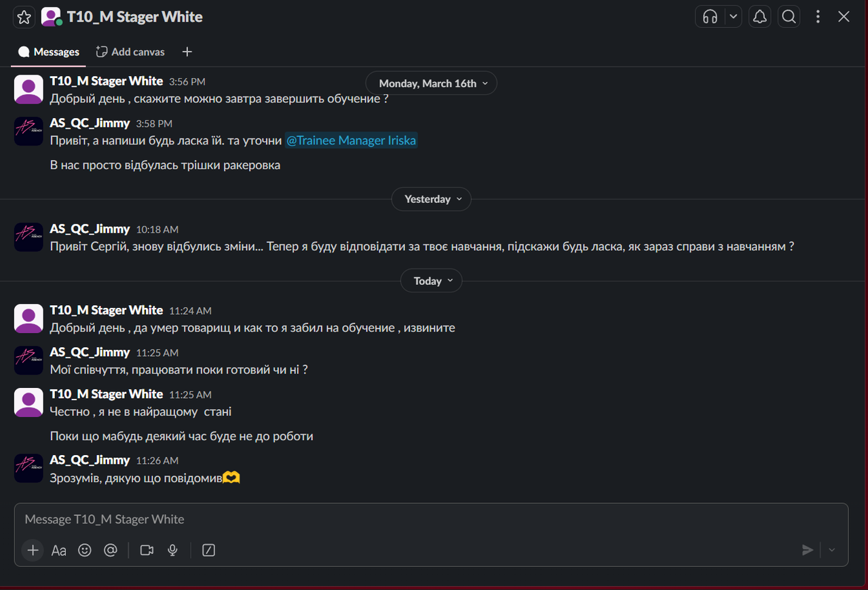868x590 pixels.
Task: Click T10_M Stager White name at 3:56 PM
Action: (107, 81)
